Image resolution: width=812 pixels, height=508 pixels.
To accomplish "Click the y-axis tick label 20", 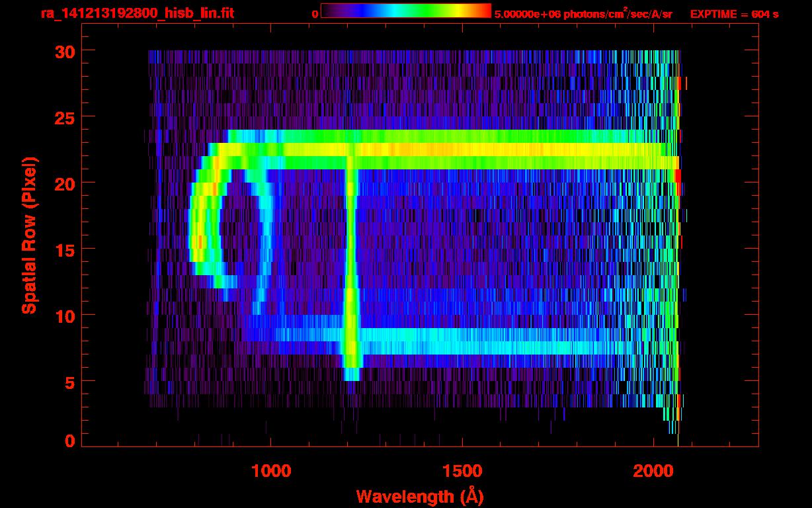I will point(65,183).
